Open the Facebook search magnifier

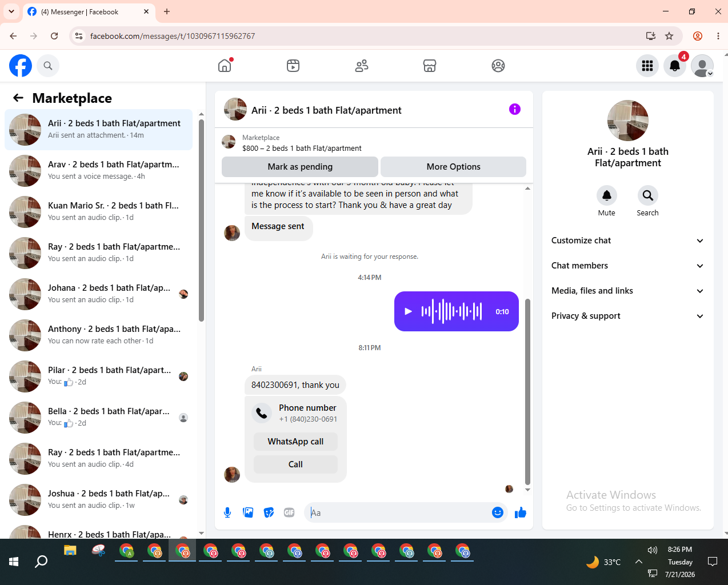48,66
